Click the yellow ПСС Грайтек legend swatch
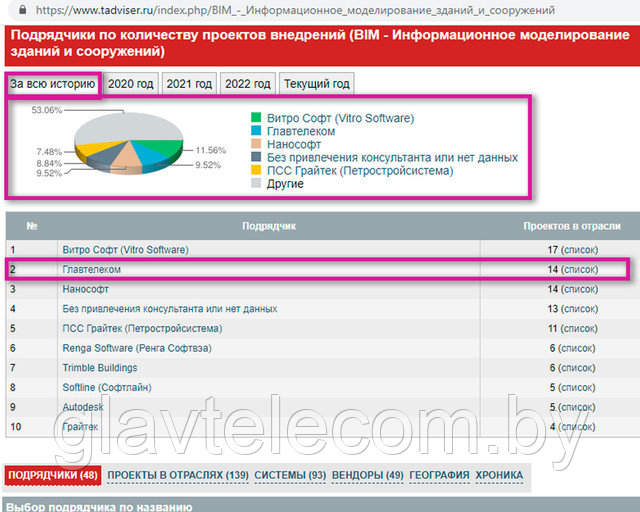 pyautogui.click(x=256, y=170)
